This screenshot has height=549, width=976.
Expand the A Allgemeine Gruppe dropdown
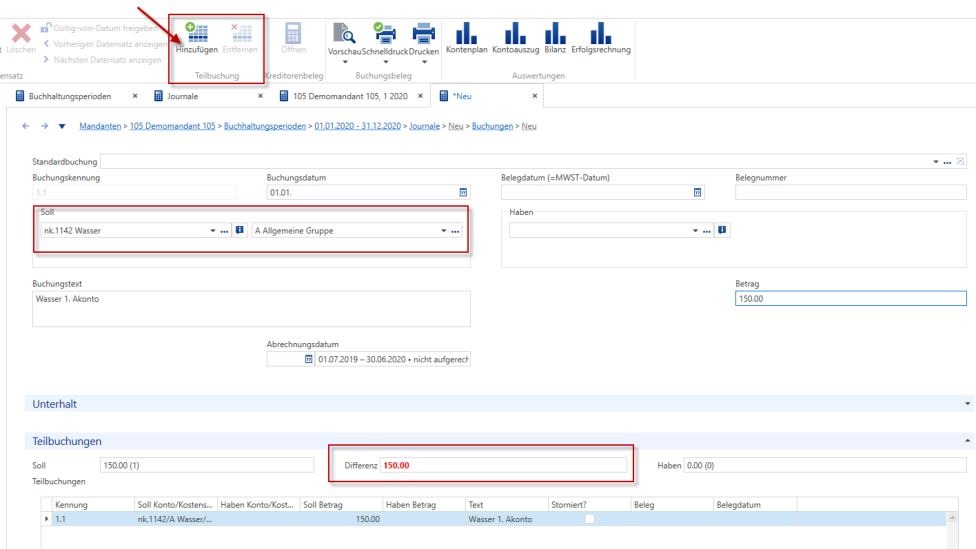click(x=444, y=231)
